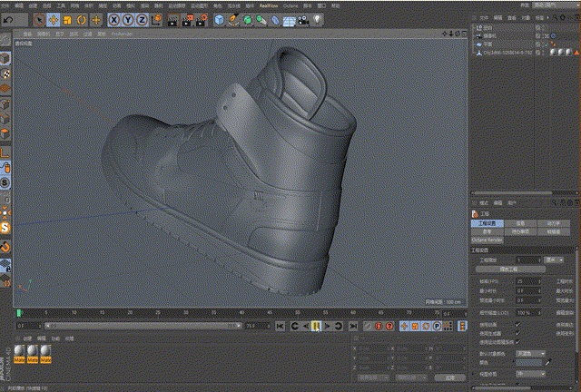This screenshot has width=581, height=392.
Task: Select the middle tab in top tab row
Action: 520,223
